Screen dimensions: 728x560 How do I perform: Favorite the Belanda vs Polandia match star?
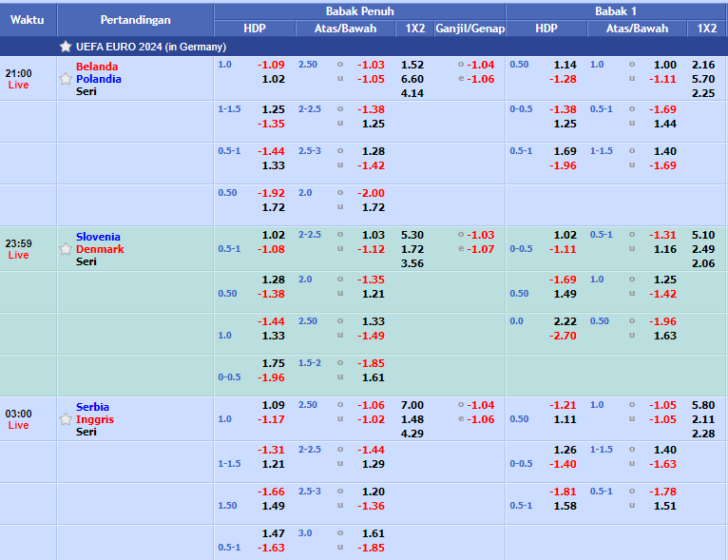pos(66,79)
